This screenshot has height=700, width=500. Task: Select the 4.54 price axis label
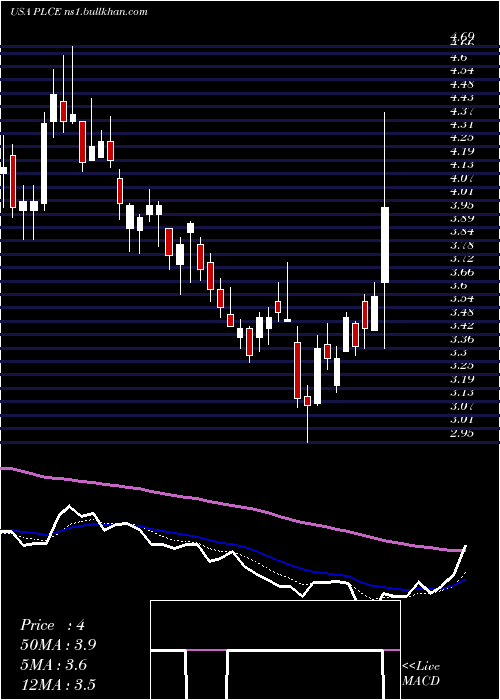pos(462,71)
